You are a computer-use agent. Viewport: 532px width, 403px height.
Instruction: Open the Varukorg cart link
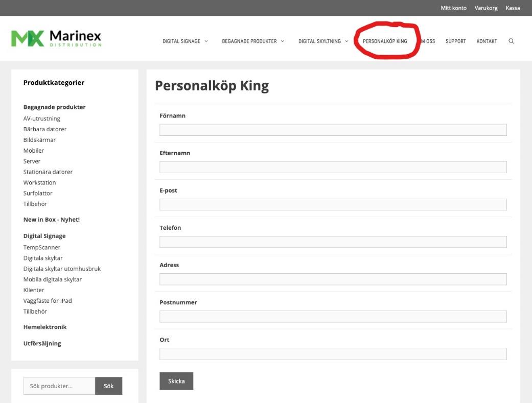point(485,8)
